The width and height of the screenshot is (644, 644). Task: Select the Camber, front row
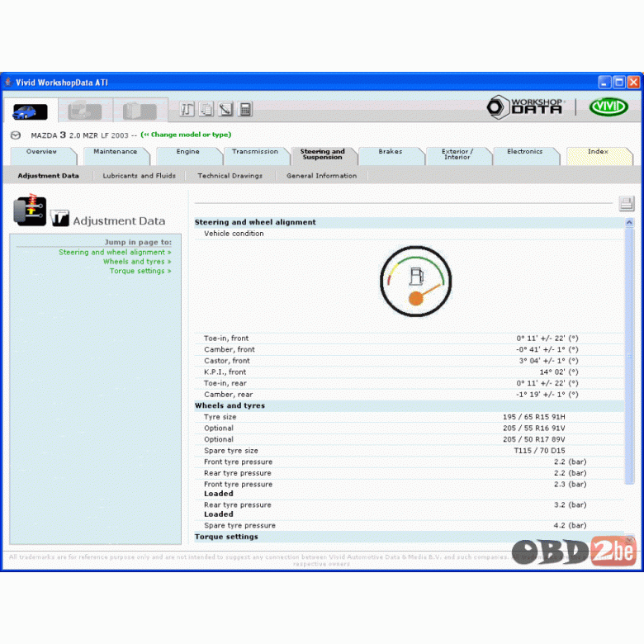[x=409, y=349]
